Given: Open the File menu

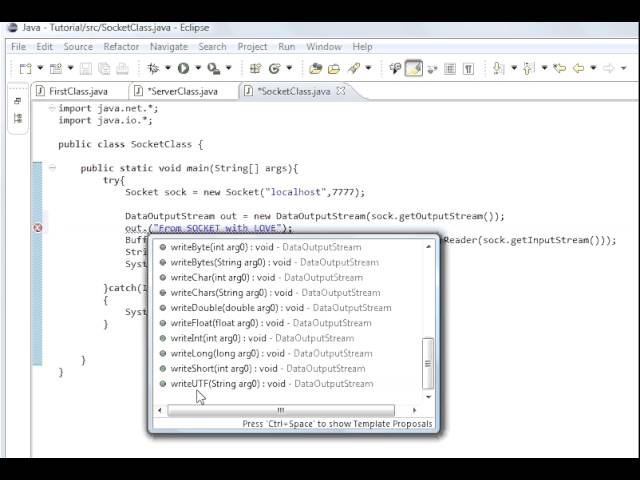Looking at the screenshot, I should tap(18, 47).
